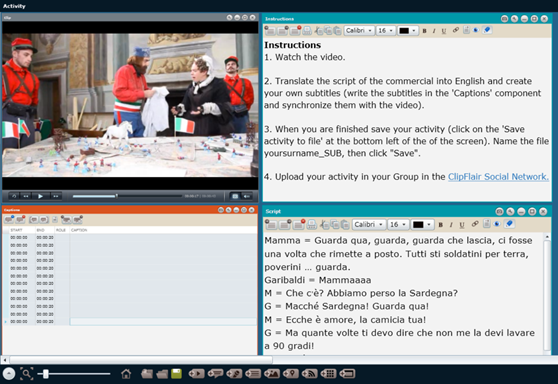
Task: Open the ClipFlair Social Network link
Action: click(498, 177)
